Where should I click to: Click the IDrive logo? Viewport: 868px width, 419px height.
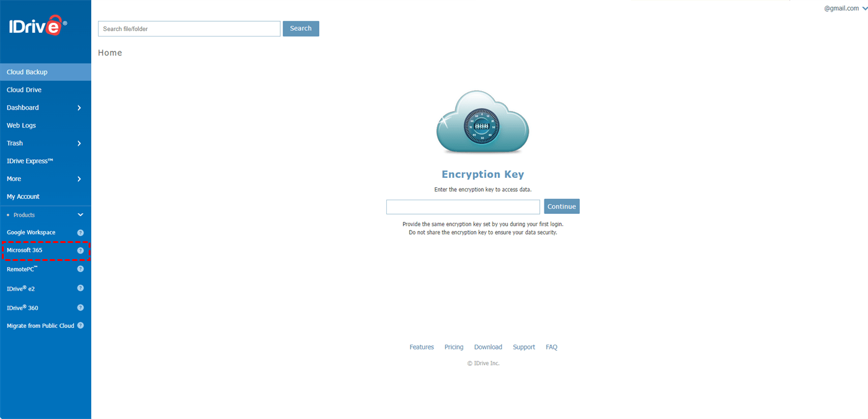37,25
